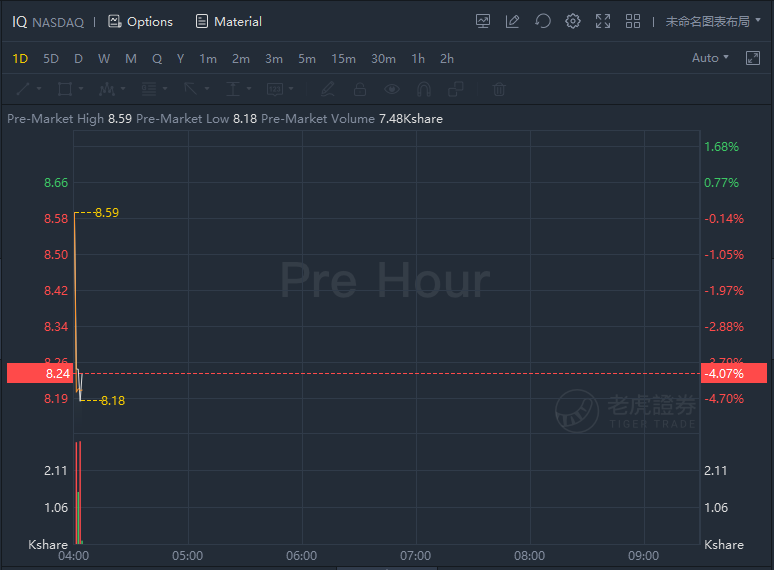Toggle drawings visibility eye icon
The image size is (774, 570).
click(392, 89)
